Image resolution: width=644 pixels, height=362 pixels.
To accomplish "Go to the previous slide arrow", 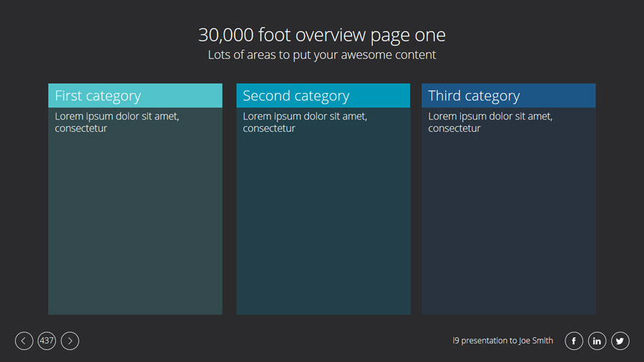I will coord(24,341).
